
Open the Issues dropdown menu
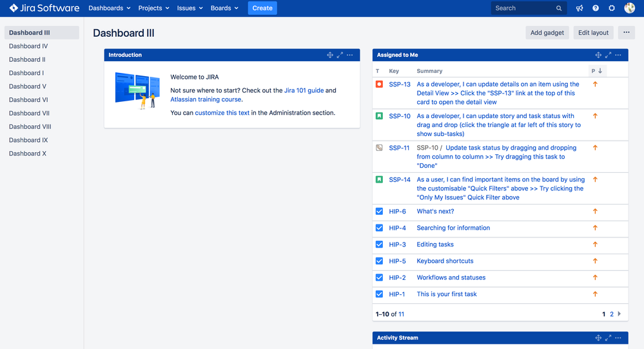point(190,8)
